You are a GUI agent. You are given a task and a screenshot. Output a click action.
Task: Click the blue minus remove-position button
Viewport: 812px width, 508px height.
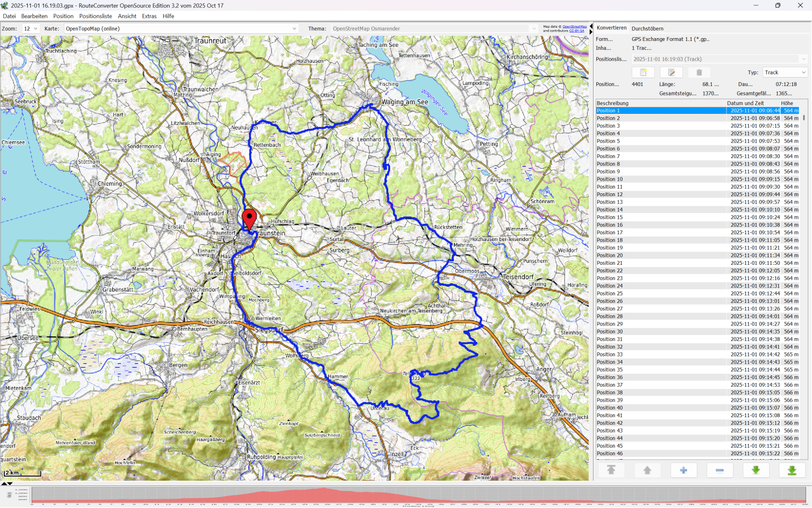(719, 470)
